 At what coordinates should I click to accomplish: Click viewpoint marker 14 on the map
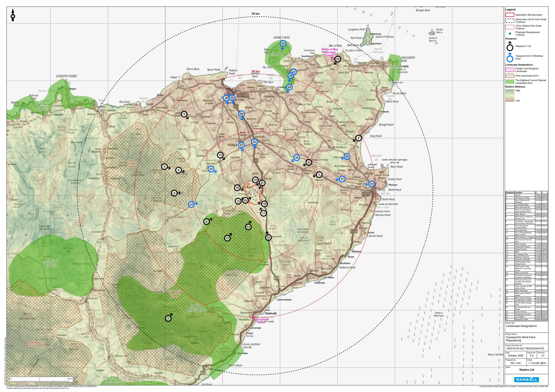pyautogui.click(x=248, y=227)
